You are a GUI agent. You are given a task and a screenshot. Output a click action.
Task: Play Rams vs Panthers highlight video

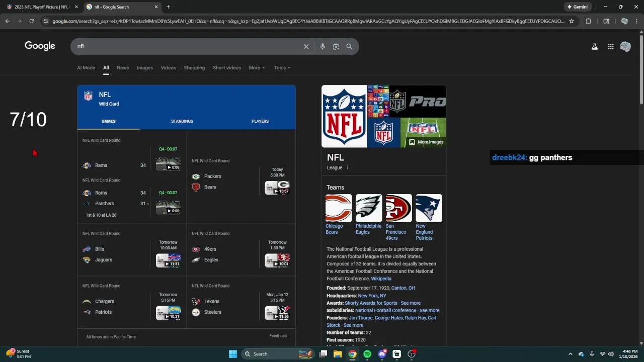point(168,207)
